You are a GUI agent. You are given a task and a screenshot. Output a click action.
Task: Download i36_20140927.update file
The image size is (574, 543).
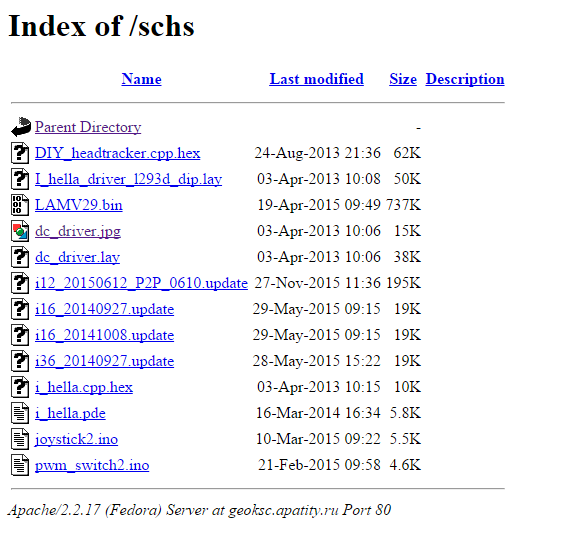pos(104,361)
